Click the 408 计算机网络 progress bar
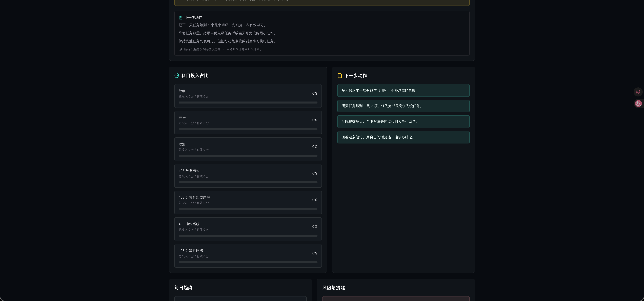 tap(248, 262)
